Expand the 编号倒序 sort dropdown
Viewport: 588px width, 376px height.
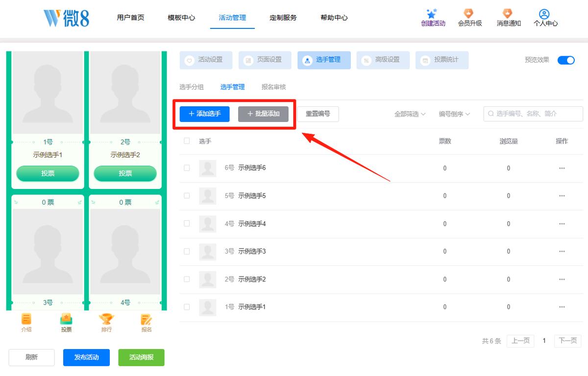click(454, 114)
